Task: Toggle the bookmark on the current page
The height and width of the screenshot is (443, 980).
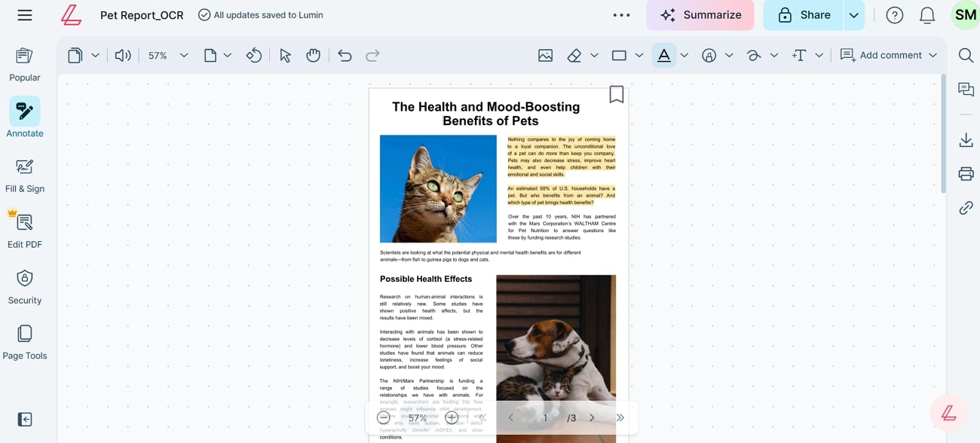Action: pos(616,94)
